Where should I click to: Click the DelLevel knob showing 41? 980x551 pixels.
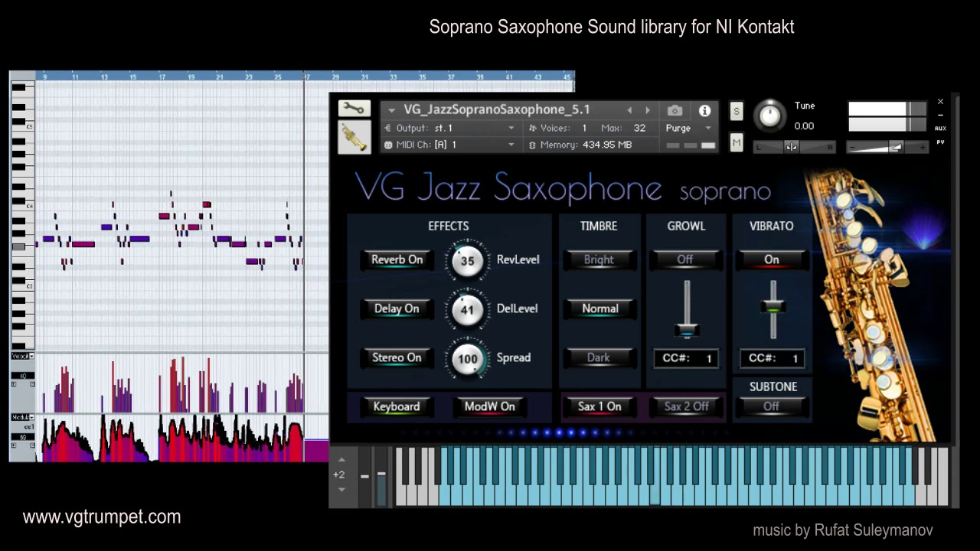pyautogui.click(x=467, y=310)
